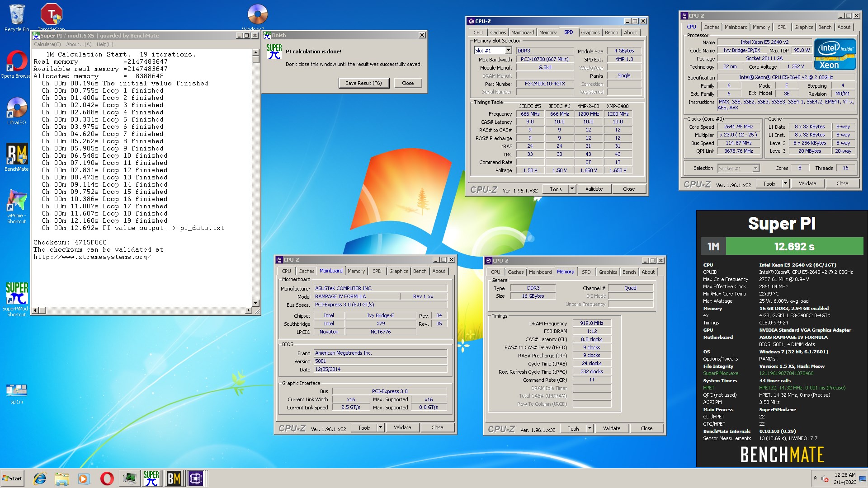Expand Tools dropdown arrow in SPD window
The image size is (868, 488).
point(572,189)
